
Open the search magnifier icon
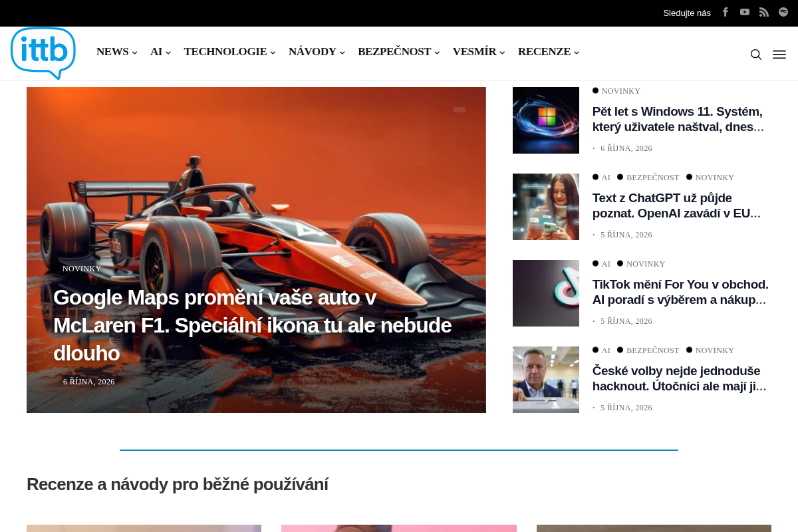(x=756, y=55)
